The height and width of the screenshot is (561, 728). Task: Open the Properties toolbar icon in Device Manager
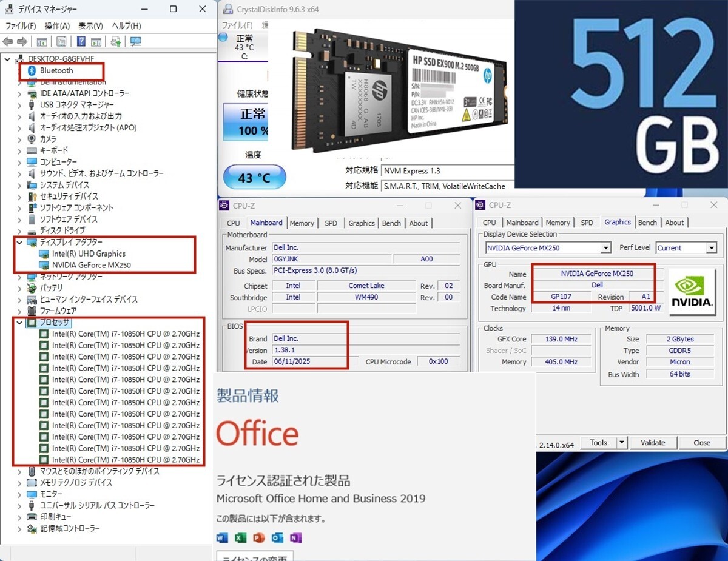61,42
